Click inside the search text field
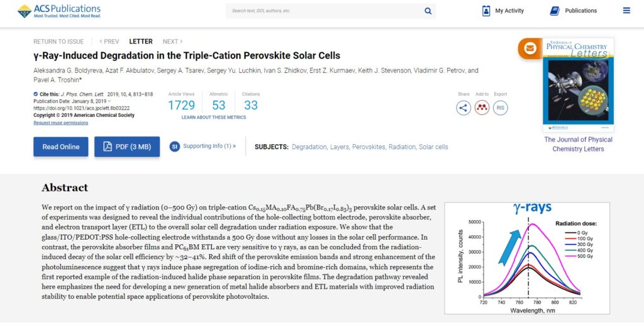644x329 pixels. pos(325,11)
